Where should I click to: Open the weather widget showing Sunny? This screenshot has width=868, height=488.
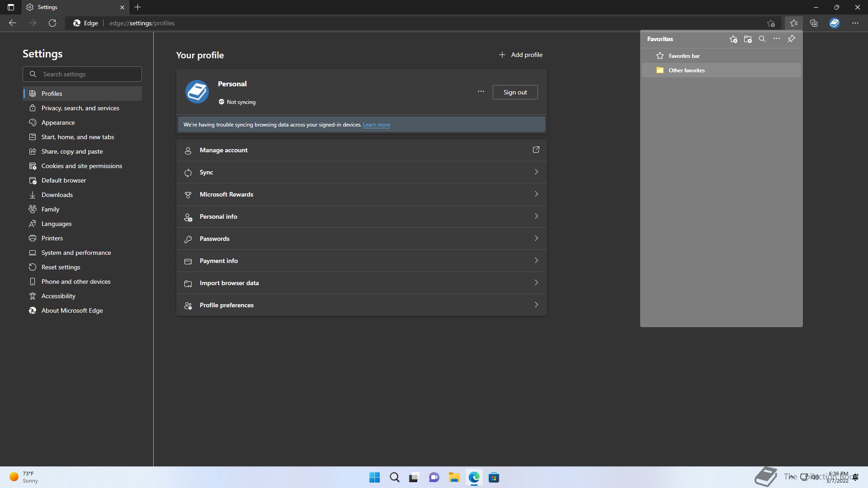[24, 478]
